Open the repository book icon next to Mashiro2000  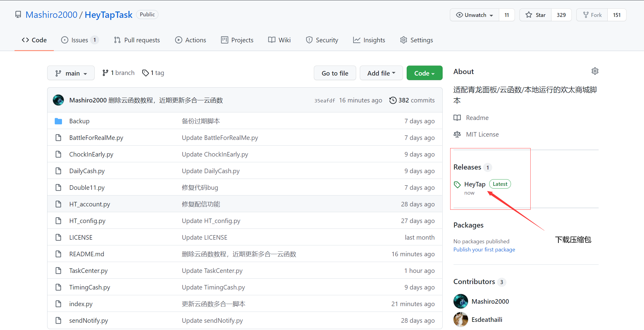click(18, 14)
